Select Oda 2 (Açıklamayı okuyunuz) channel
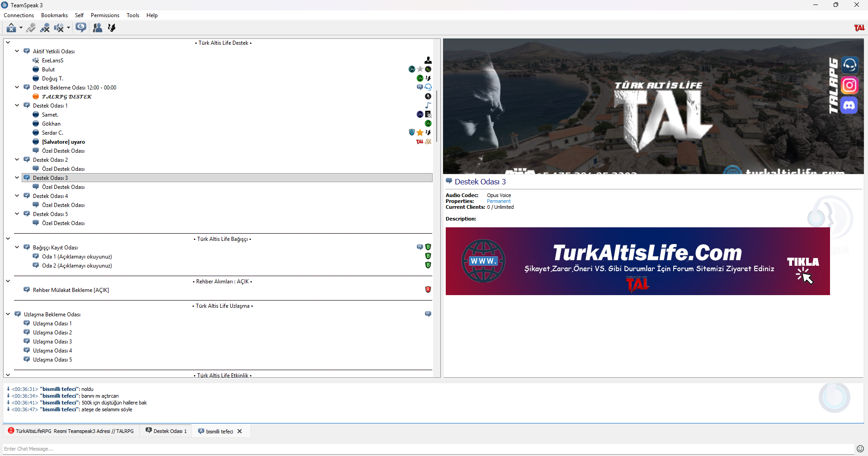868x456 pixels. click(77, 265)
